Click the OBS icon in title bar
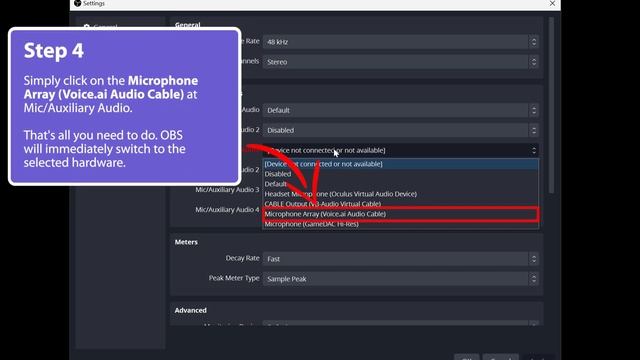The image size is (640, 360). coord(78,3)
